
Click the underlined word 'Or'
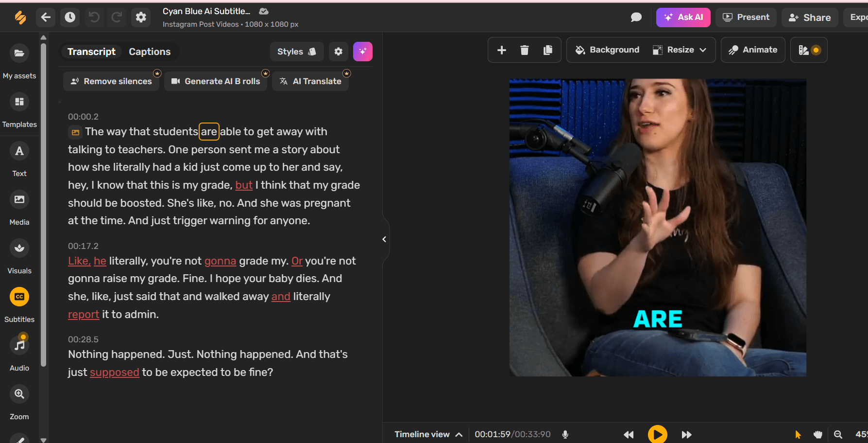tap(297, 261)
